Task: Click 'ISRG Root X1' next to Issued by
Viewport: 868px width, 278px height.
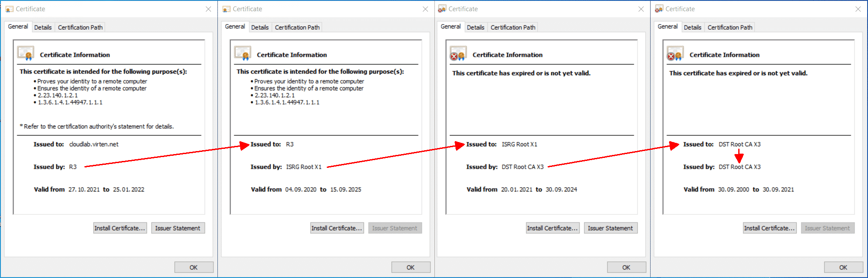Action: 304,167
